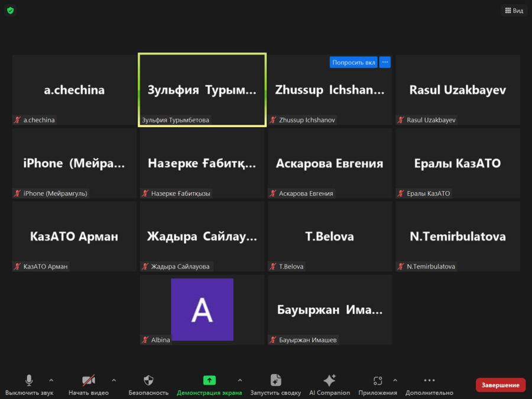Open the Вид view layout menu
The height and width of the screenshot is (399, 532).
click(514, 11)
